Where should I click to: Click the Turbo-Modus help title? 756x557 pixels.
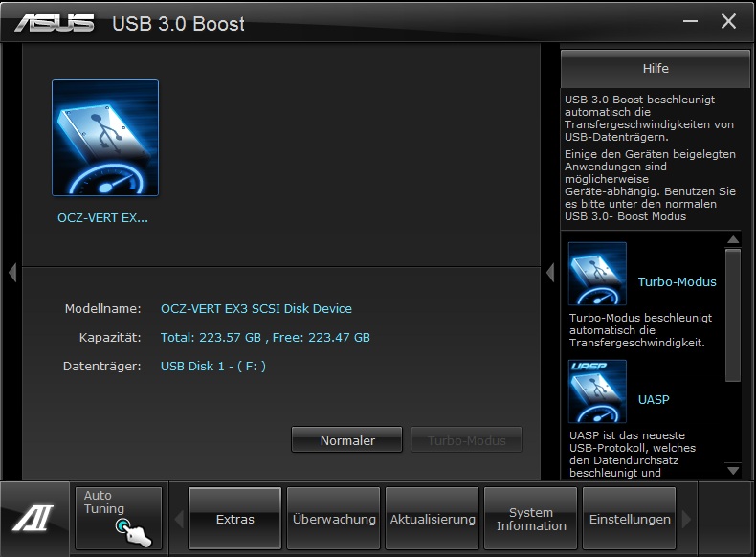[x=677, y=281]
